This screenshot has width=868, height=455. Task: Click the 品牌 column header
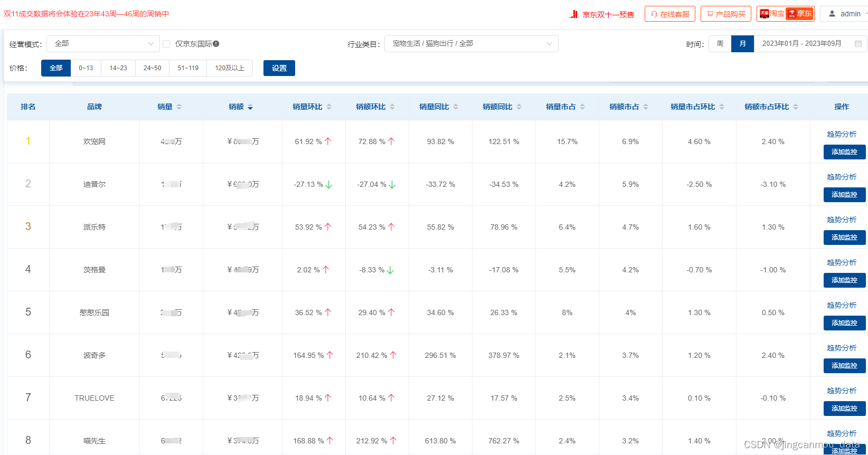pos(95,107)
